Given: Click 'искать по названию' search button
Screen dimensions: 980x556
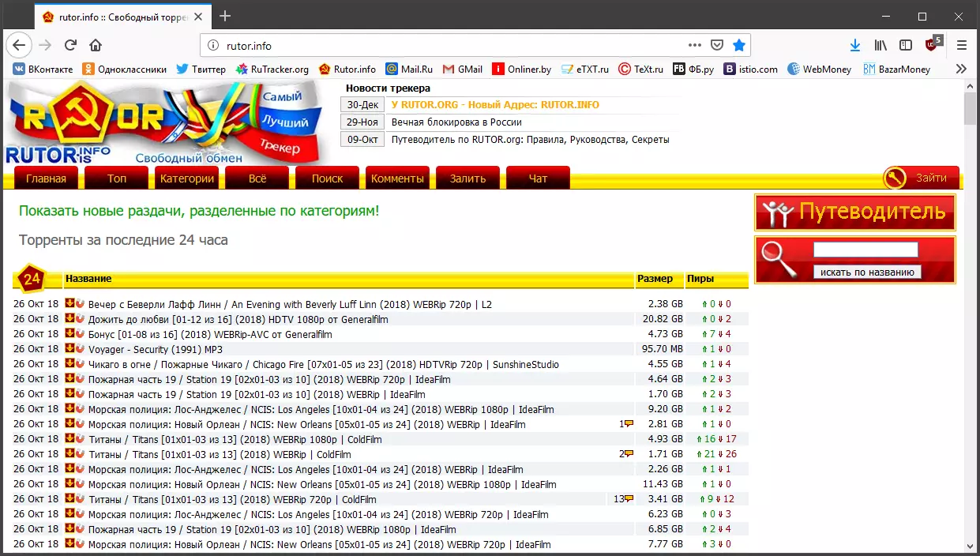Looking at the screenshot, I should pos(867,272).
